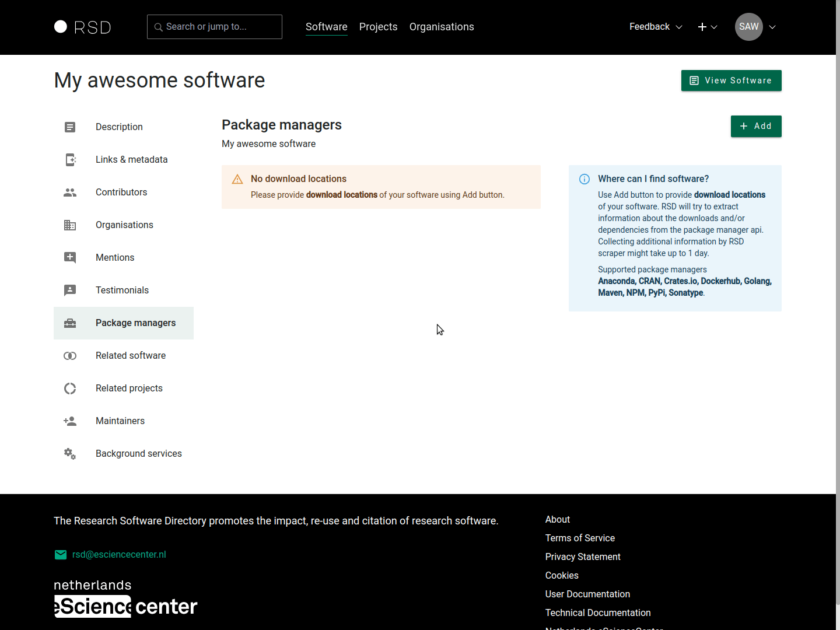Select the Contributors people icon
This screenshot has height=630, width=840.
coord(70,192)
